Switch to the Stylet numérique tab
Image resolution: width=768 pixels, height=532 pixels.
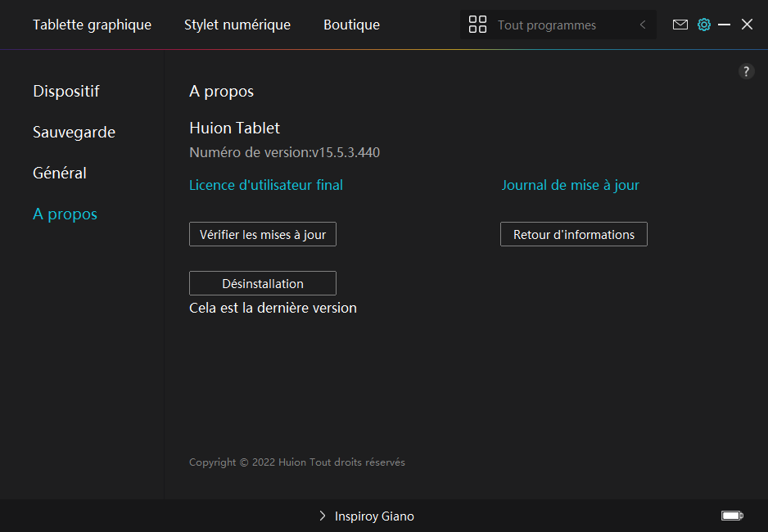[x=237, y=25]
